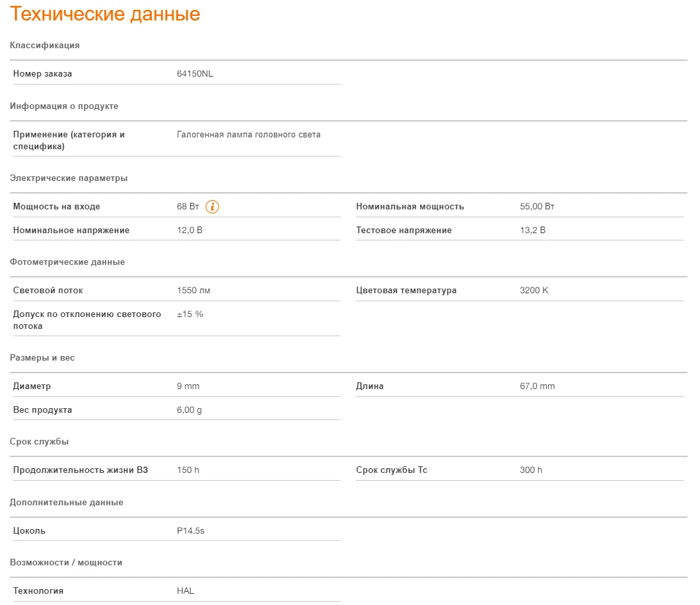The width and height of the screenshot is (700, 605).
Task: Select the 'HAL' value
Action: (x=186, y=590)
